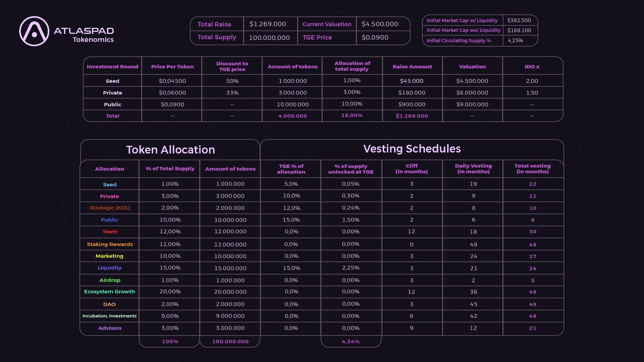Click the Liquidity TGE percentage 15,0%

pos(291,268)
